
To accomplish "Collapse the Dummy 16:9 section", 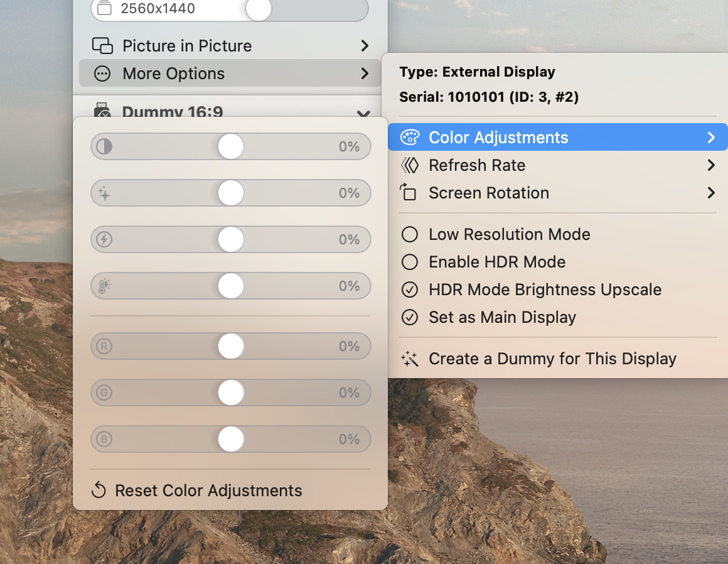I will (363, 112).
